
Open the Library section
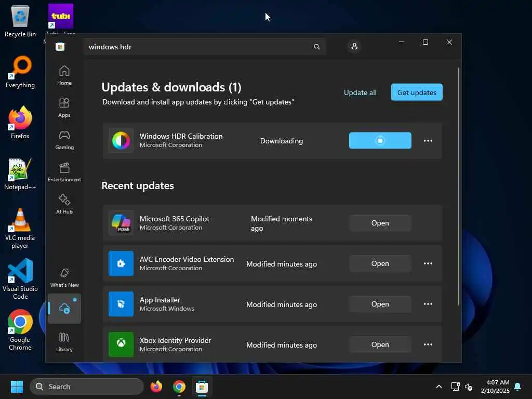64,342
